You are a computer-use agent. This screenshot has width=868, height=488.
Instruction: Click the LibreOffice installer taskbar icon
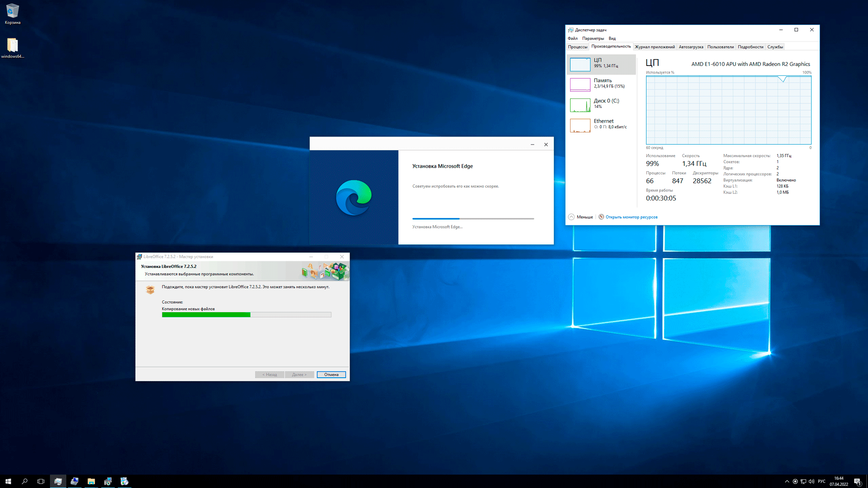[x=108, y=481]
